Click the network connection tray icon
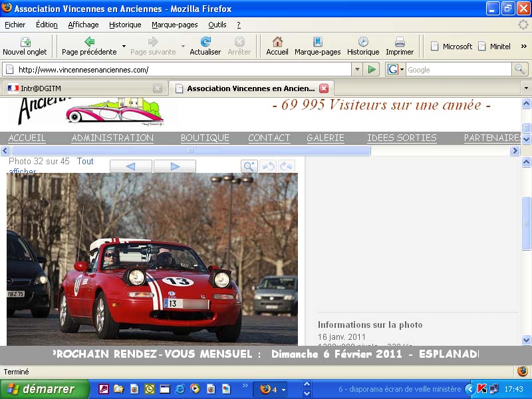This screenshot has height=399, width=532. click(x=494, y=389)
